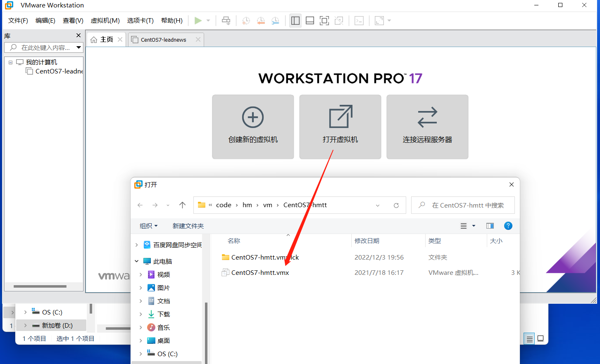Open the 查看(V) menu
Screen dimensions: 600x364
(x=73, y=21)
